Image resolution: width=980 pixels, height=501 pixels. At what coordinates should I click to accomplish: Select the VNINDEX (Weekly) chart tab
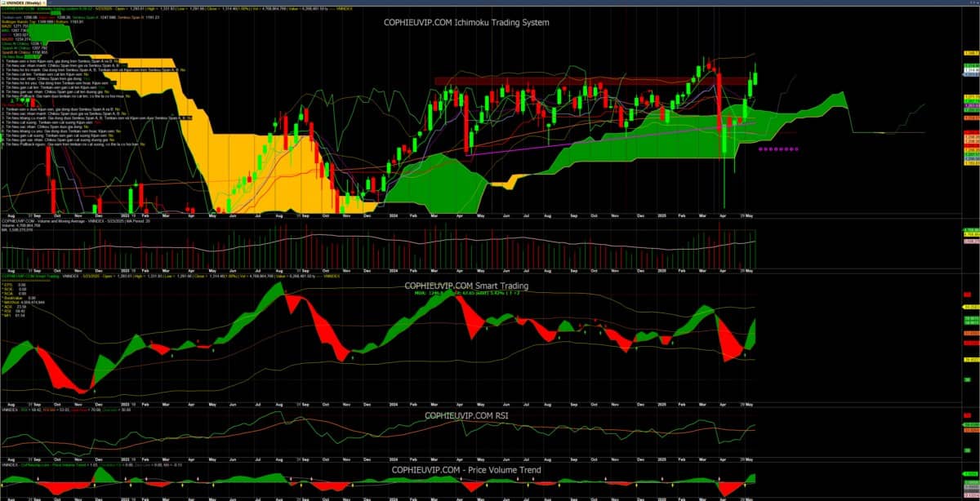pyautogui.click(x=22, y=2)
